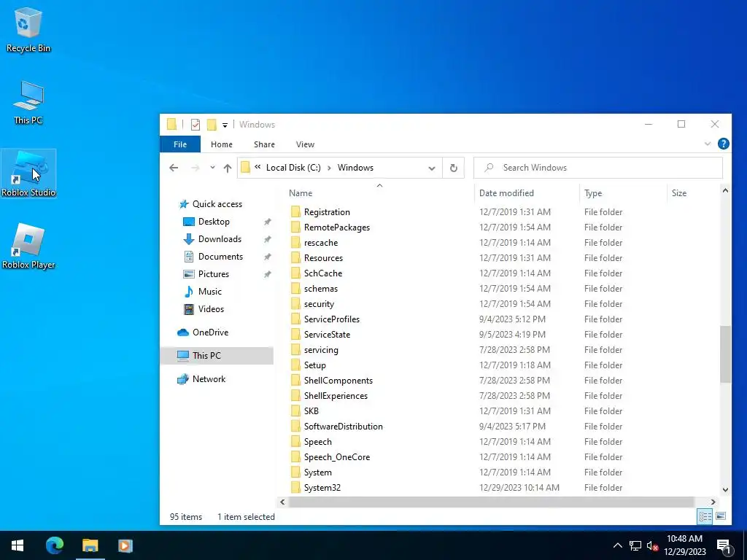Viewport: 747px width, 560px height.
Task: Select the ShellExperiences folder icon
Action: pos(296,396)
